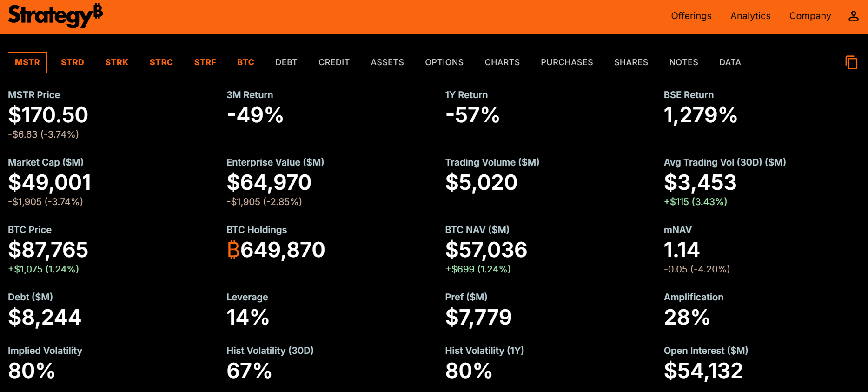This screenshot has width=868, height=392.
Task: View the CREDIT tab
Action: click(x=334, y=62)
